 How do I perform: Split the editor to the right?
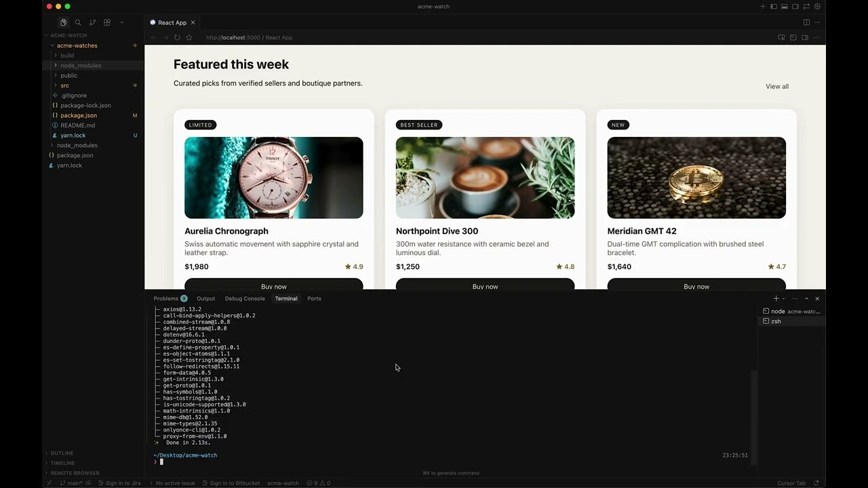[x=806, y=22]
